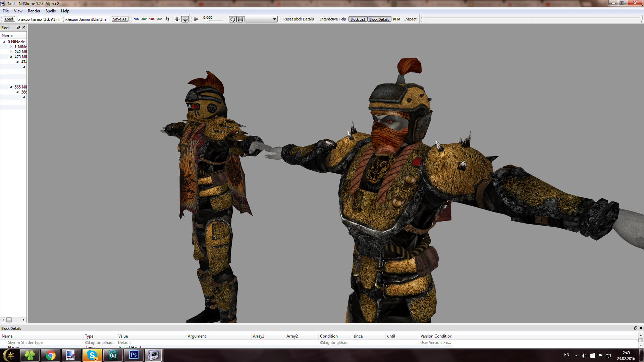Image resolution: width=644 pixels, height=362 pixels.
Task: Select the grey eye view icon
Action: click(x=160, y=19)
